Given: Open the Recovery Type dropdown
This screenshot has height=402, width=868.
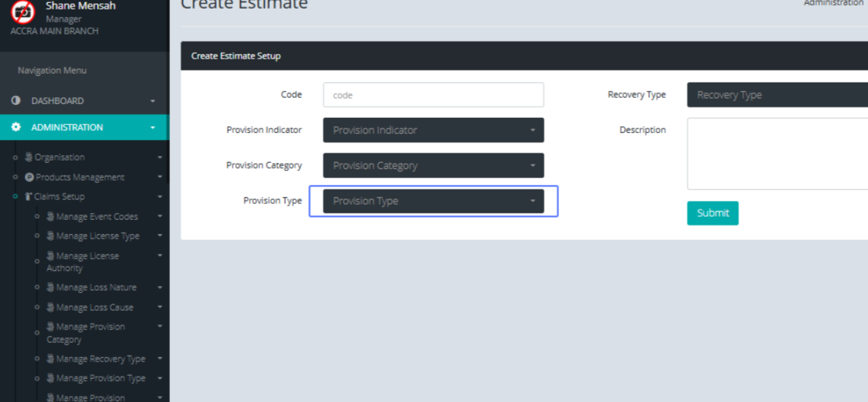Looking at the screenshot, I should 777,95.
